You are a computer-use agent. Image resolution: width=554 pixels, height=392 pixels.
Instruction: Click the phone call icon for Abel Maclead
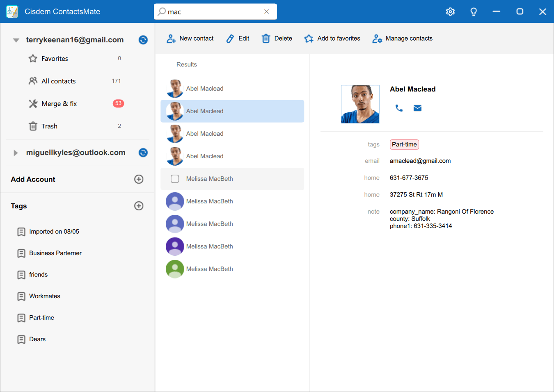[399, 108]
